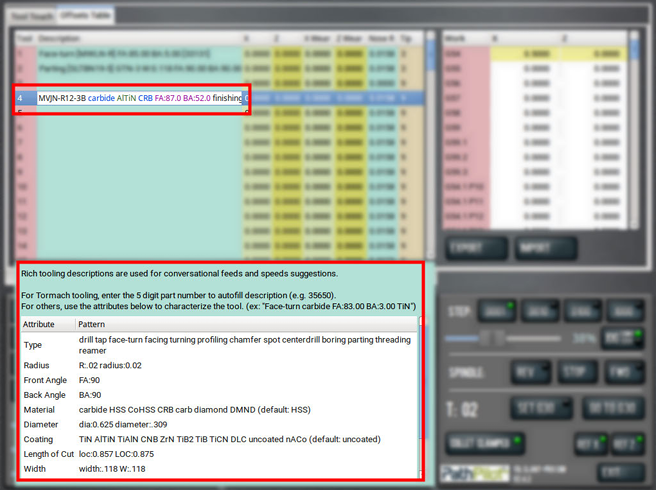Select the first jog step size button
This screenshot has height=490, width=656.
(494, 309)
